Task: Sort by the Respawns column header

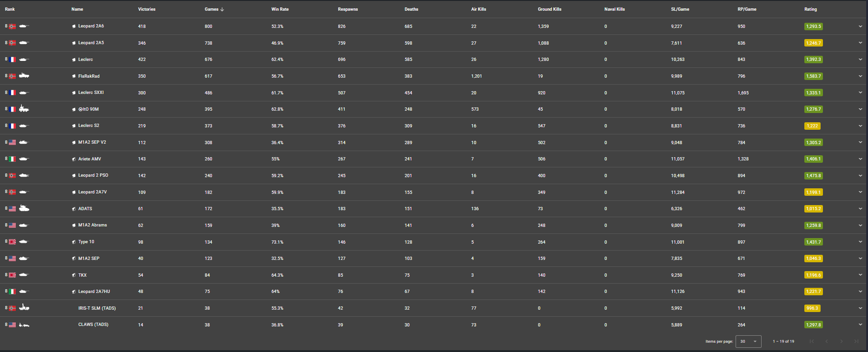Action: [x=348, y=9]
